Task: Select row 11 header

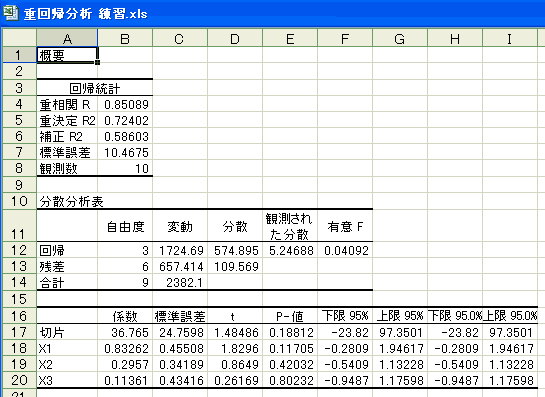Action: point(19,225)
